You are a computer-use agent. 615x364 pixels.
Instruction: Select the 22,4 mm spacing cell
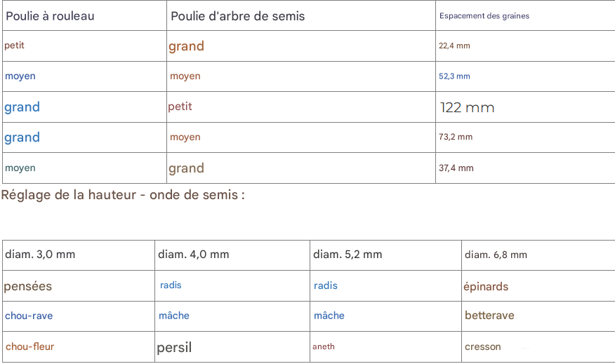pyautogui.click(x=454, y=46)
